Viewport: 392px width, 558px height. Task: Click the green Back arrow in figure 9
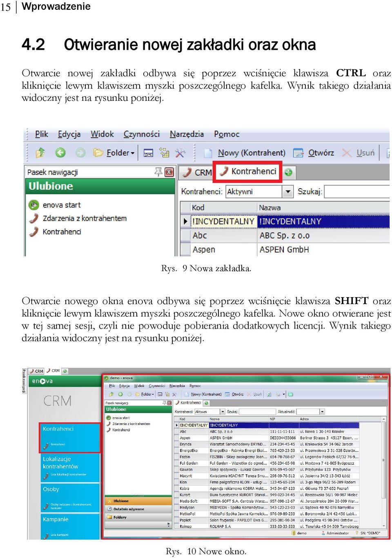(60, 153)
